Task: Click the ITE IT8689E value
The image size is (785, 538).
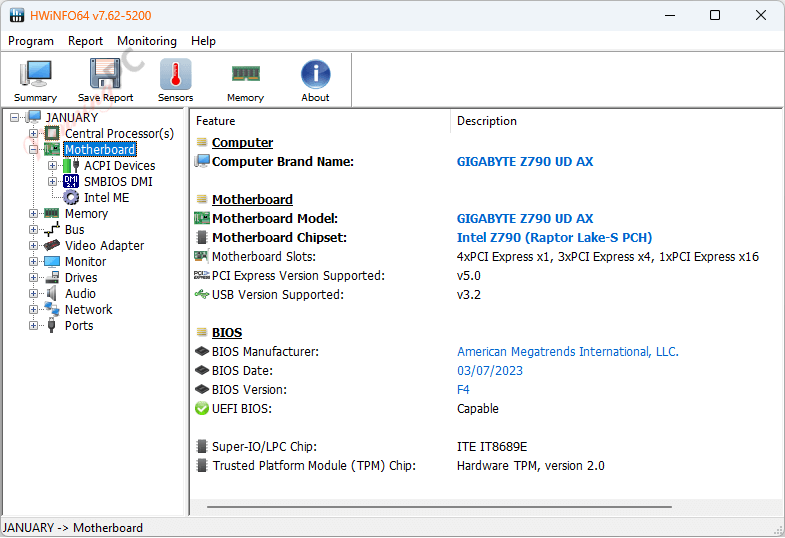Action: click(x=492, y=447)
